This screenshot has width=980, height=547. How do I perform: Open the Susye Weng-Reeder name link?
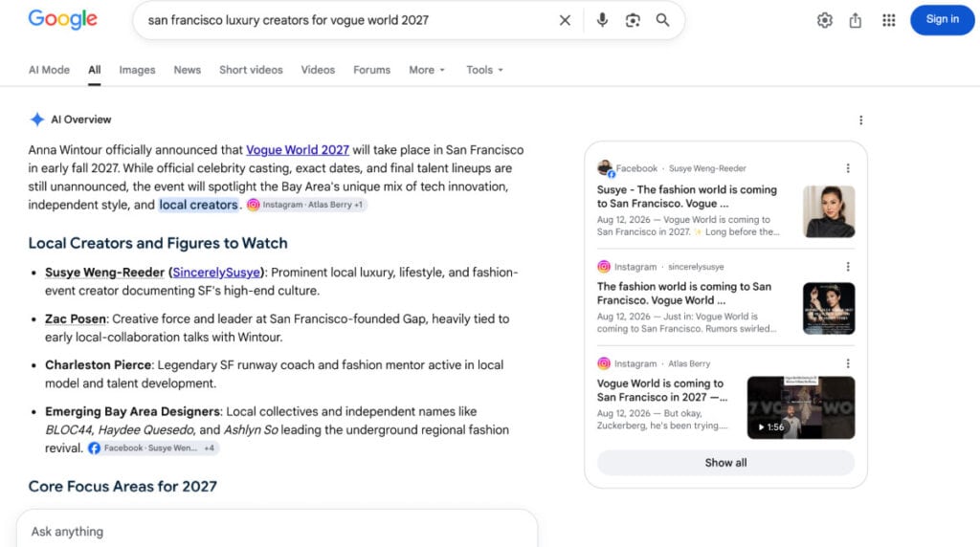(x=104, y=273)
